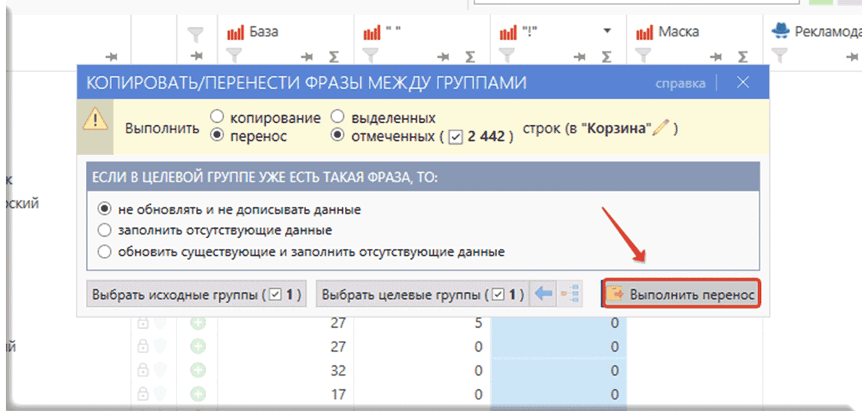Image resolution: width=868 pixels, height=411 pixels.
Task: Click the Выполнить перенос button
Action: (682, 295)
